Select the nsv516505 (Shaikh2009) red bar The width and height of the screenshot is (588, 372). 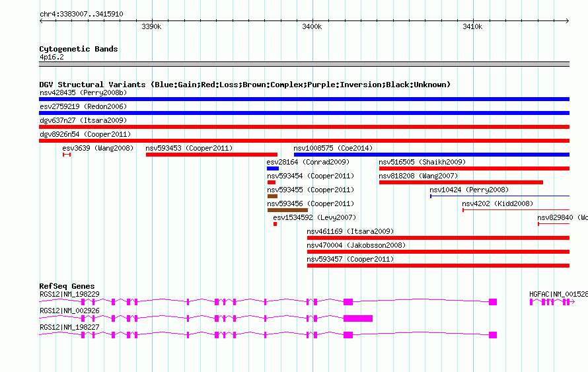tap(474, 168)
